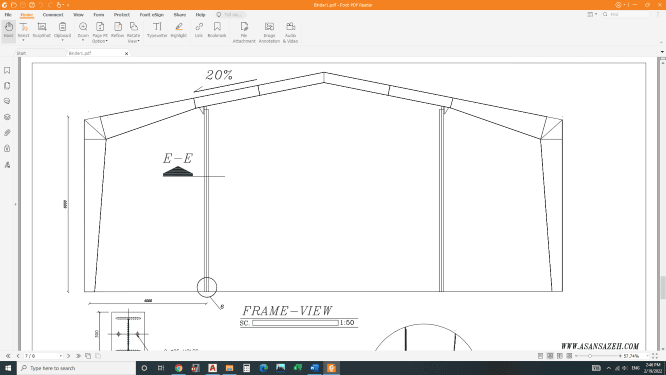Select continuous facing view mode
The height and width of the screenshot is (375, 666).
click(570, 356)
